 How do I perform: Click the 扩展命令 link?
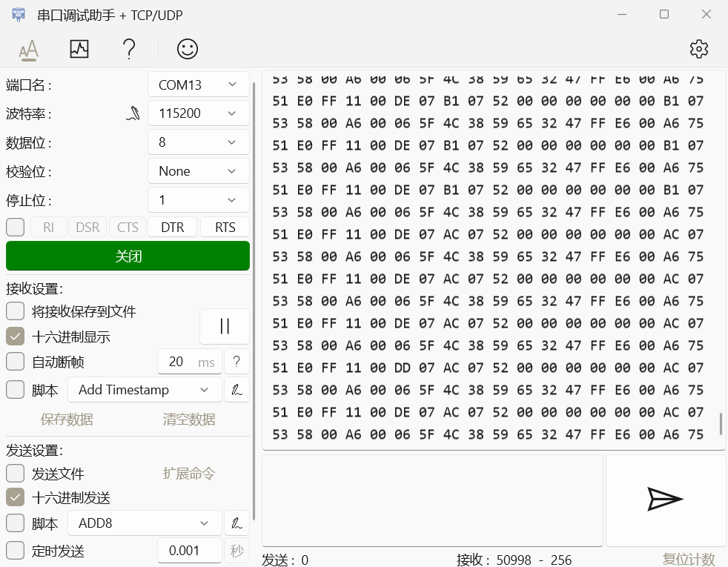pyautogui.click(x=189, y=474)
